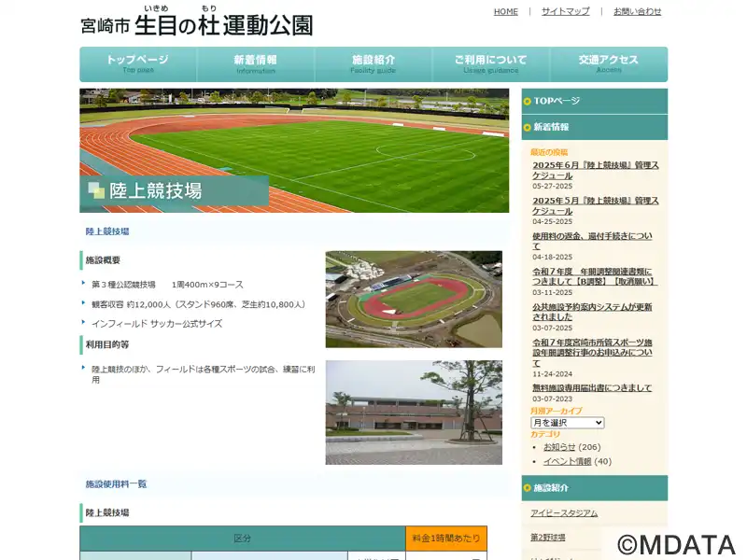Open the 2025年6月 陸上競技場 管理スケジュール post
Viewport: 747px width, 560px height.
[x=596, y=171]
